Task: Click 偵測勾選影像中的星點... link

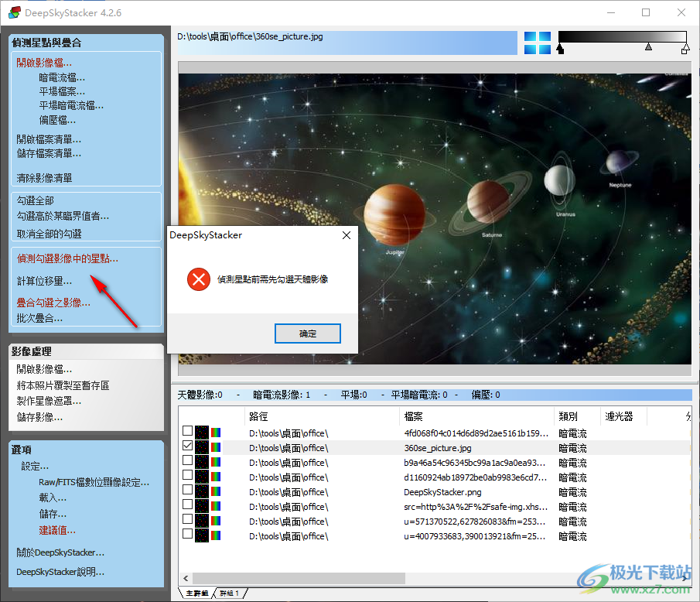Action: point(67,258)
